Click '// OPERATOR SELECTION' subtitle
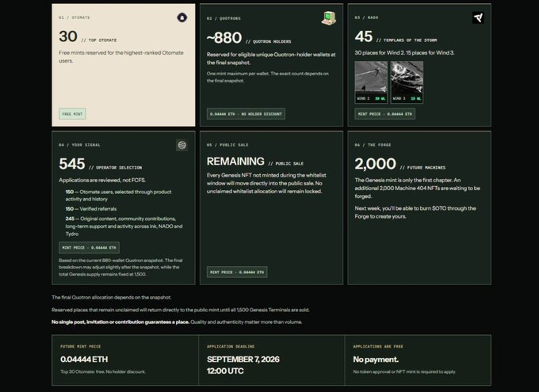Image resolution: width=539 pixels, height=392 pixels. click(115, 168)
